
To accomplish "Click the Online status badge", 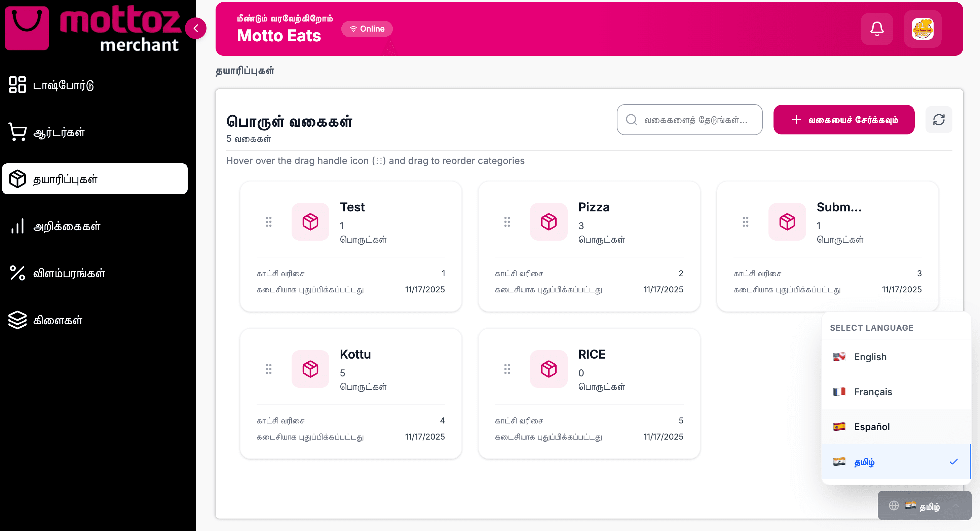I will [x=367, y=29].
